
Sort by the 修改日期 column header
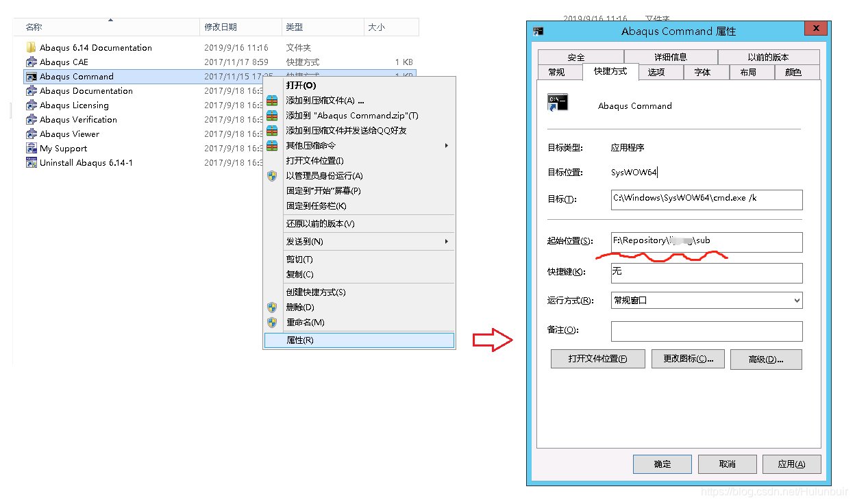point(240,27)
